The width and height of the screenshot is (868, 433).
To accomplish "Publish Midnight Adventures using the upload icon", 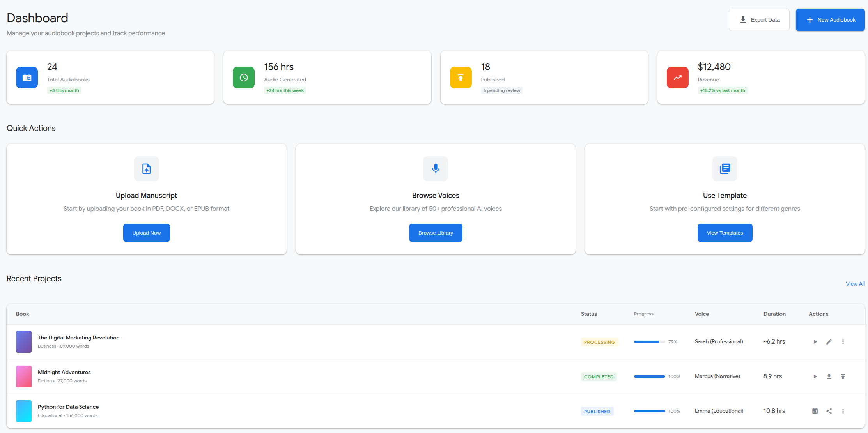I will tap(843, 376).
